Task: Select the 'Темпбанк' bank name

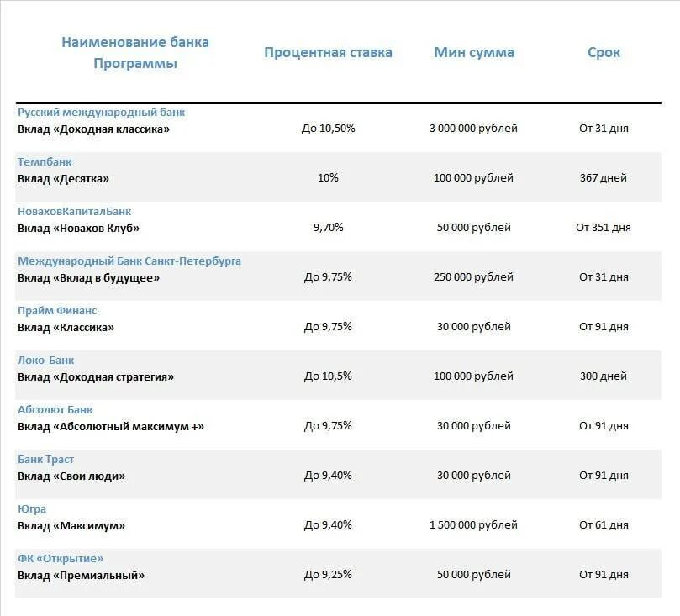Action: (x=45, y=161)
